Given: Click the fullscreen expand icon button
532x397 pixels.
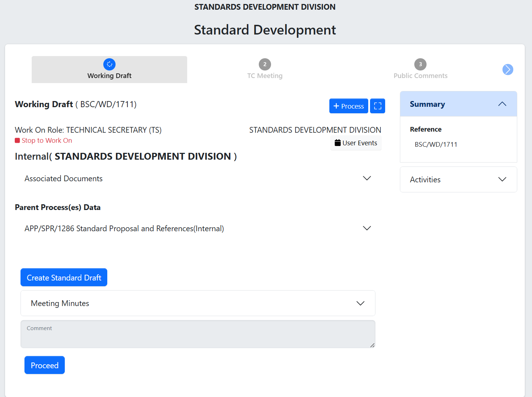Looking at the screenshot, I should point(377,106).
